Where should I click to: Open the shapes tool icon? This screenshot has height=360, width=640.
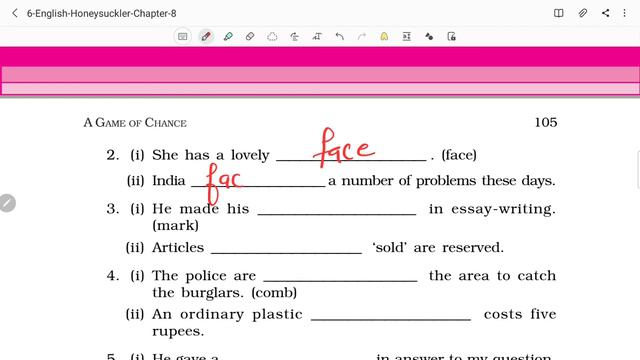[429, 37]
